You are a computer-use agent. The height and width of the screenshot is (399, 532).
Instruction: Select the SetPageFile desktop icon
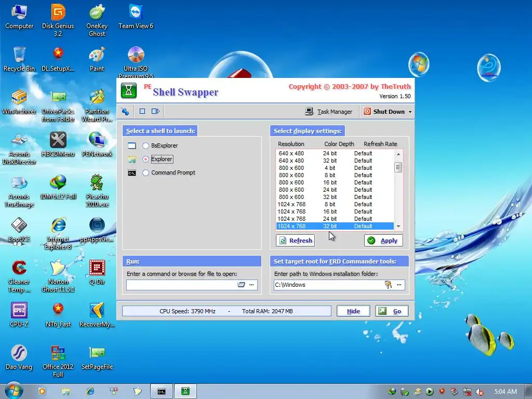pos(97,357)
